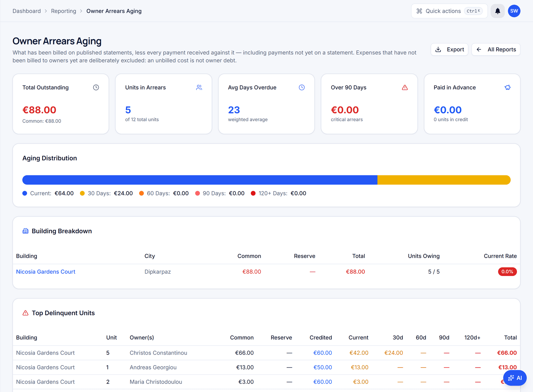Click the €50.00 credited value for Andreas Georgiou

coord(323,367)
